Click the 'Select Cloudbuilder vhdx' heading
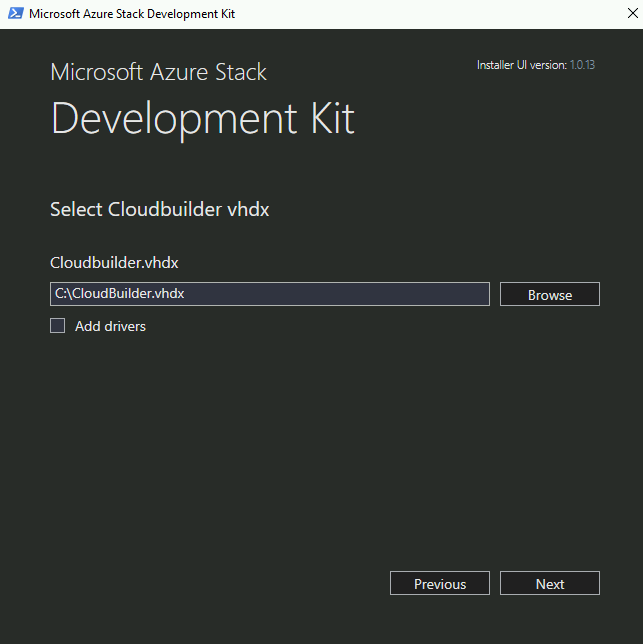This screenshot has height=644, width=643. point(159,209)
